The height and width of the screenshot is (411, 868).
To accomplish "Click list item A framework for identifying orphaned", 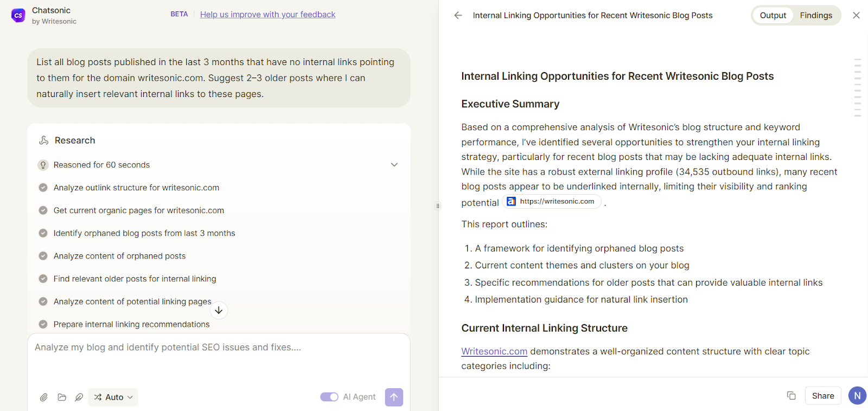I will 579,248.
